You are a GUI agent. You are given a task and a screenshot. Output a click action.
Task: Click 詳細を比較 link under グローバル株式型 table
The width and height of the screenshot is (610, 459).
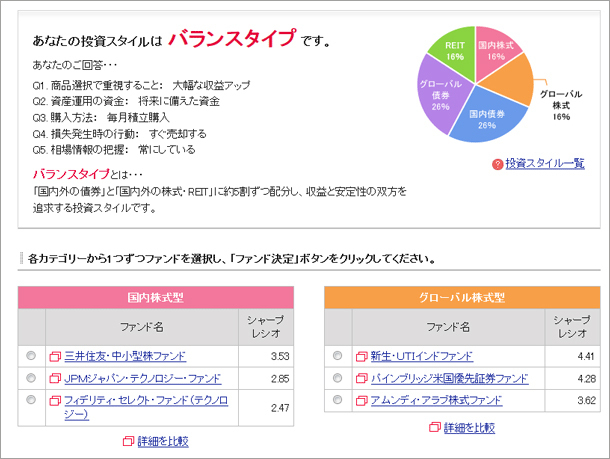469,428
